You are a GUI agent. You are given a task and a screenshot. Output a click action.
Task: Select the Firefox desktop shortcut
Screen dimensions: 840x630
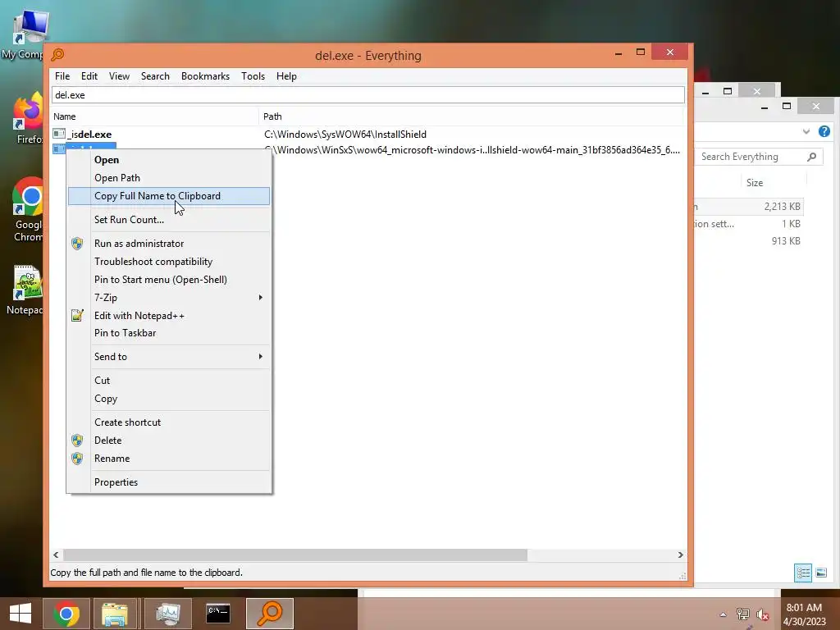(28, 118)
